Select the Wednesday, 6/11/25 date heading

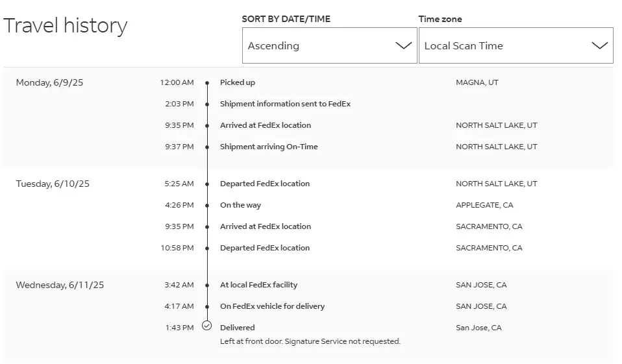(x=60, y=285)
